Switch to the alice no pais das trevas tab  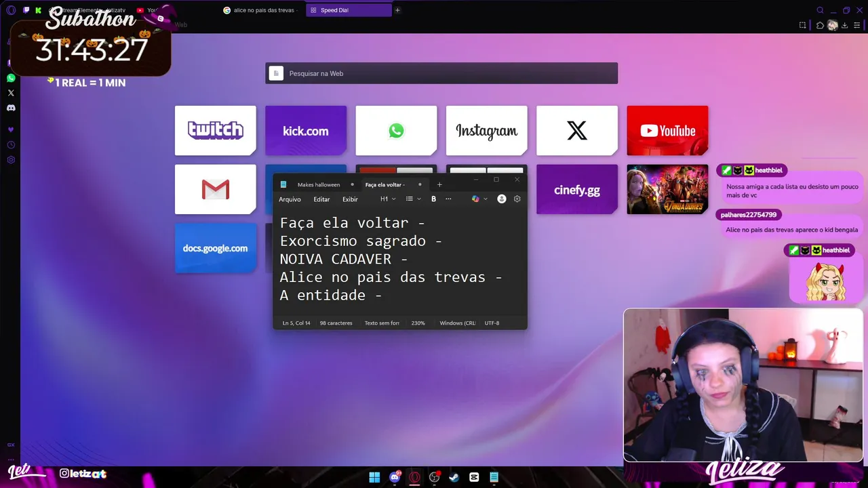(262, 10)
